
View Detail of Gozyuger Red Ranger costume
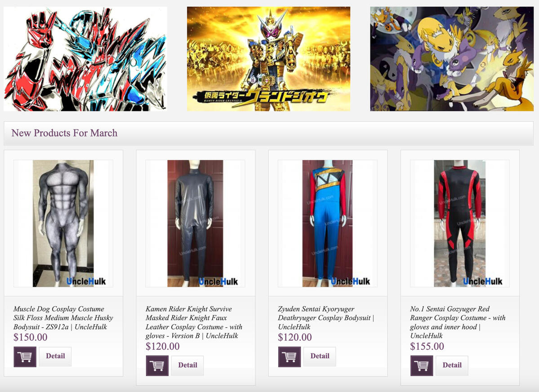[x=452, y=365]
